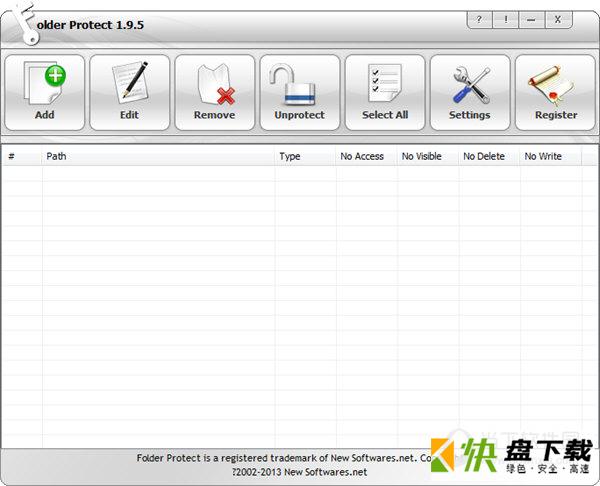This screenshot has width=600, height=486.
Task: Sort list by the # column header
Action: coord(22,156)
